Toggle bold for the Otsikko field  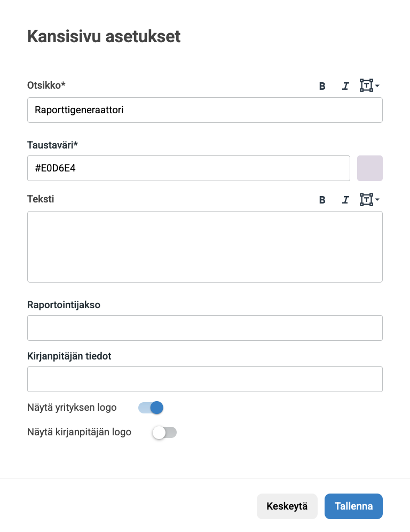[x=322, y=86]
